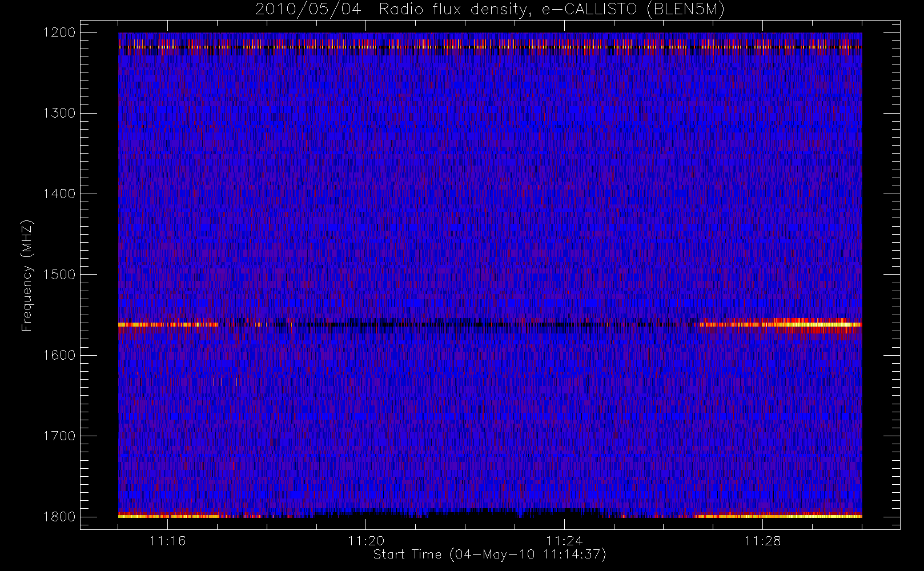Click the bright emission band near 1560 MHz after 11:28
The height and width of the screenshot is (571, 924).
[811, 324]
